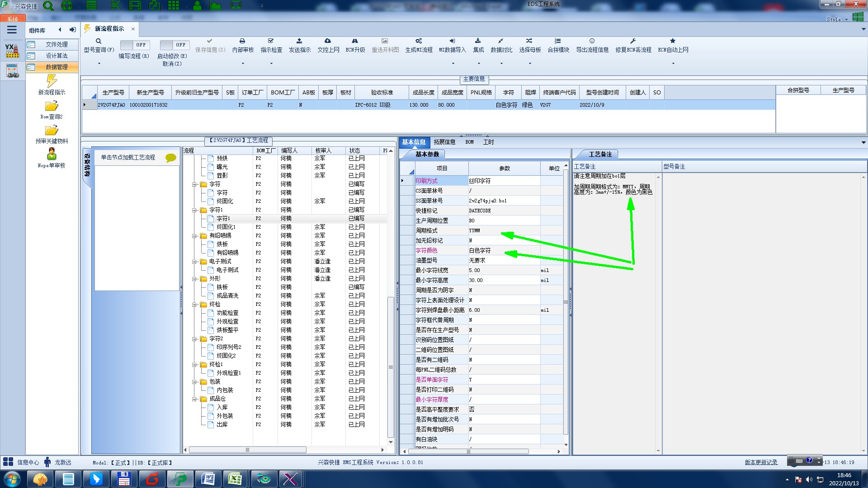The width and height of the screenshot is (868, 488).
Task: Click the green monitor icon in title bar
Action: [x=236, y=6]
